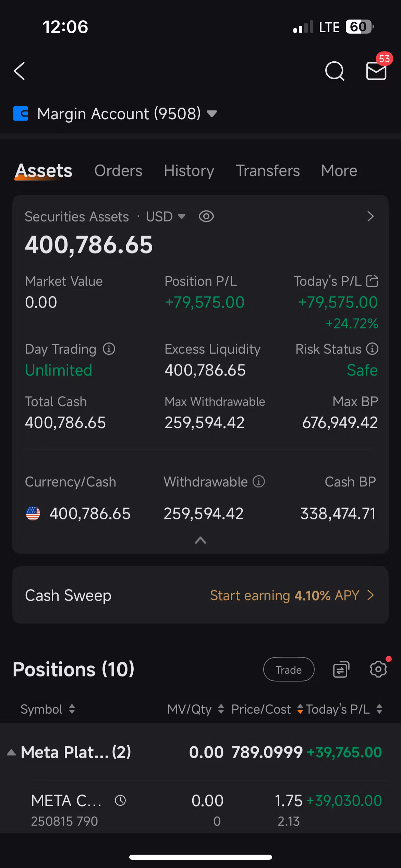The image size is (401, 868).
Task: Open the search magnifier icon
Action: point(335,71)
